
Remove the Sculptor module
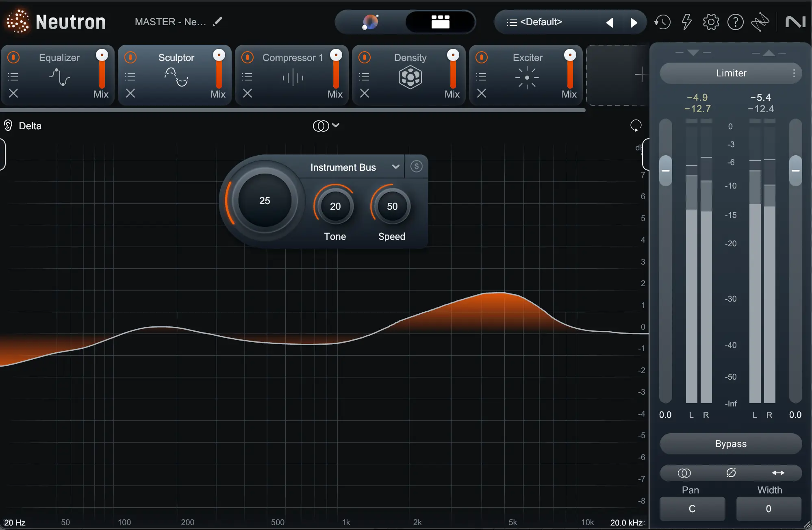coord(130,93)
